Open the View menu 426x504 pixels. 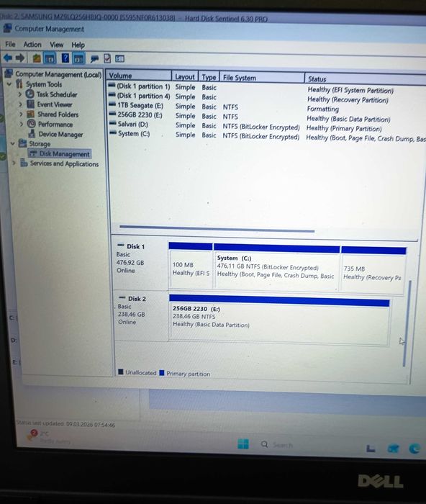tap(57, 45)
